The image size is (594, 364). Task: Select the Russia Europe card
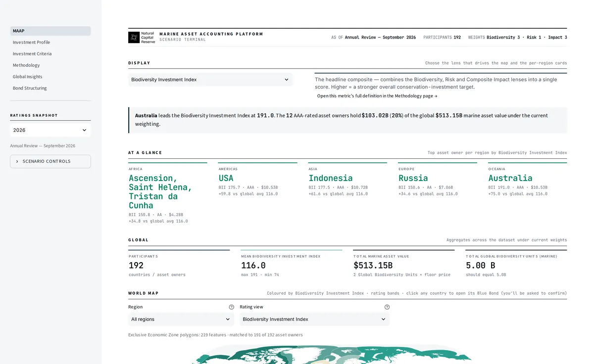(438, 181)
